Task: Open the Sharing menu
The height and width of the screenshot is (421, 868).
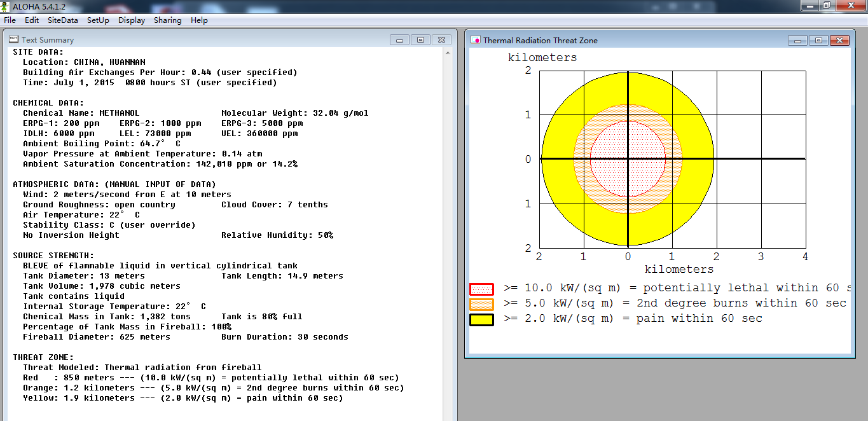Action: pyautogui.click(x=167, y=20)
